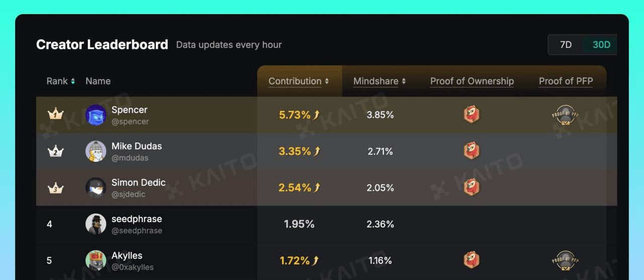Click the rank 3 crown icon
The image size is (644, 280).
click(x=55, y=187)
